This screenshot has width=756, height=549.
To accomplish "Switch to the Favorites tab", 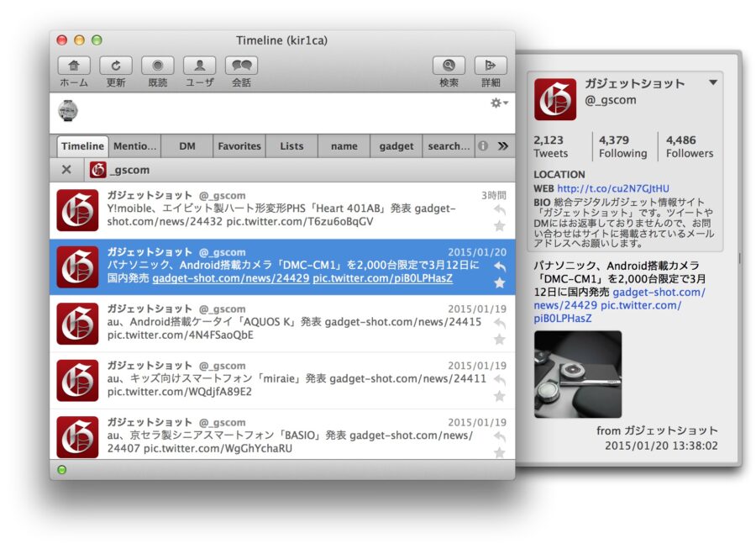I will click(239, 146).
